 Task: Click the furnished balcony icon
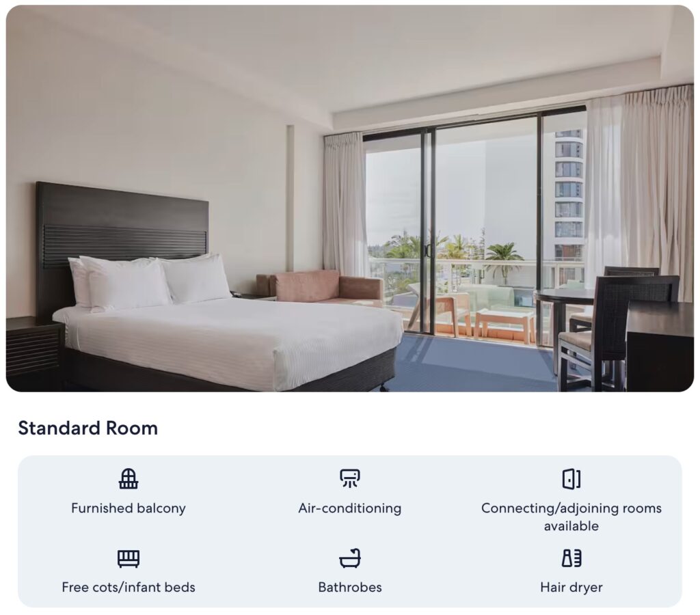[128, 479]
